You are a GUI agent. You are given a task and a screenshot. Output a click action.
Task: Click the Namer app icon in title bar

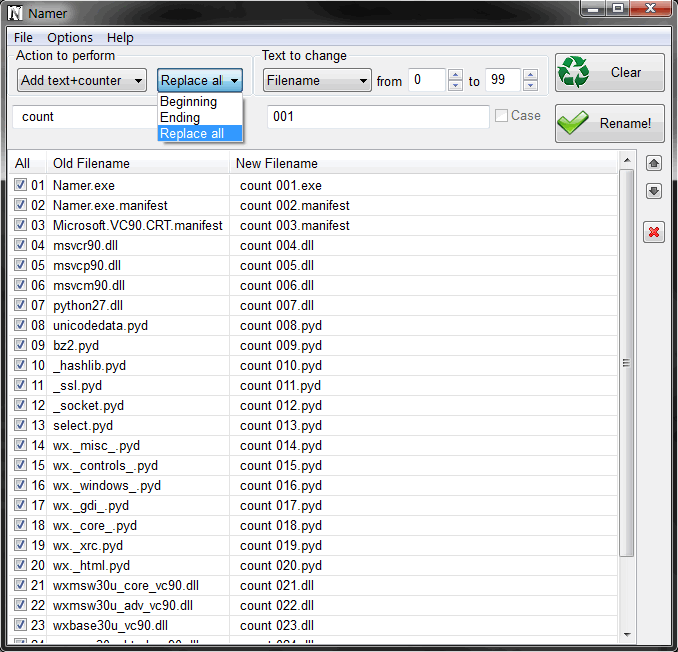[15, 12]
